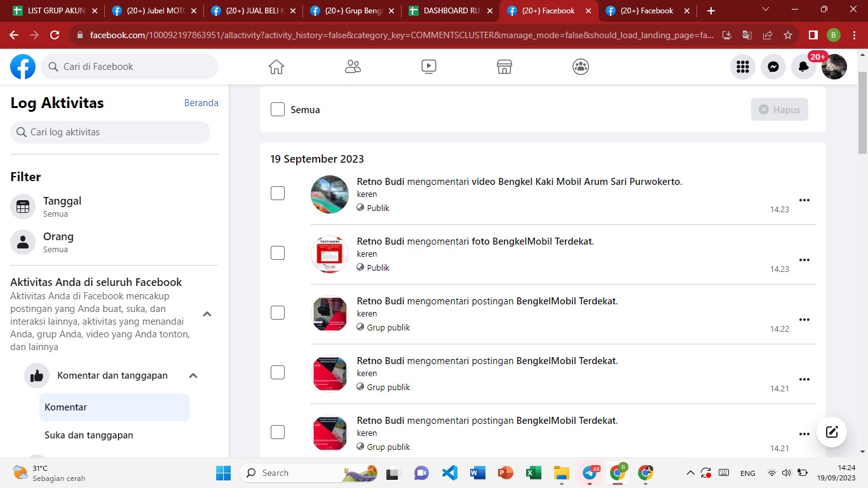This screenshot has width=868, height=488.
Task: Click the Beranda link
Action: coord(201,102)
